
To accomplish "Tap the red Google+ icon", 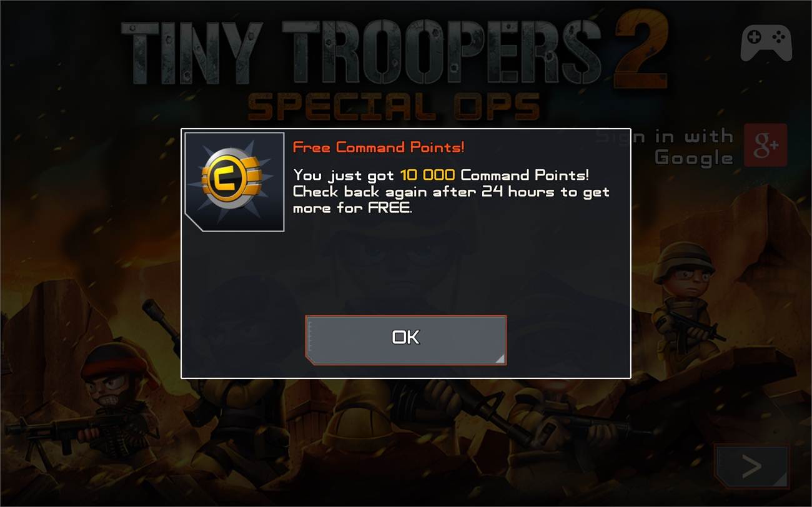I will point(765,145).
